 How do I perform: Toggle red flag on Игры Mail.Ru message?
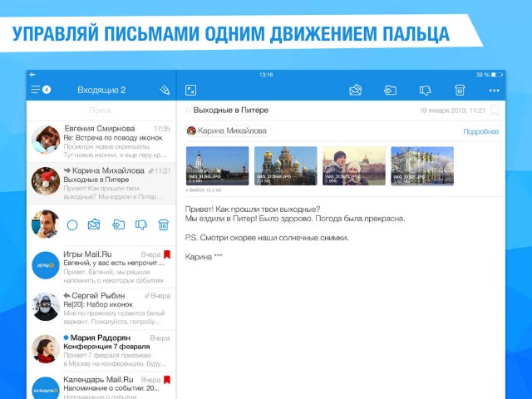coord(166,255)
